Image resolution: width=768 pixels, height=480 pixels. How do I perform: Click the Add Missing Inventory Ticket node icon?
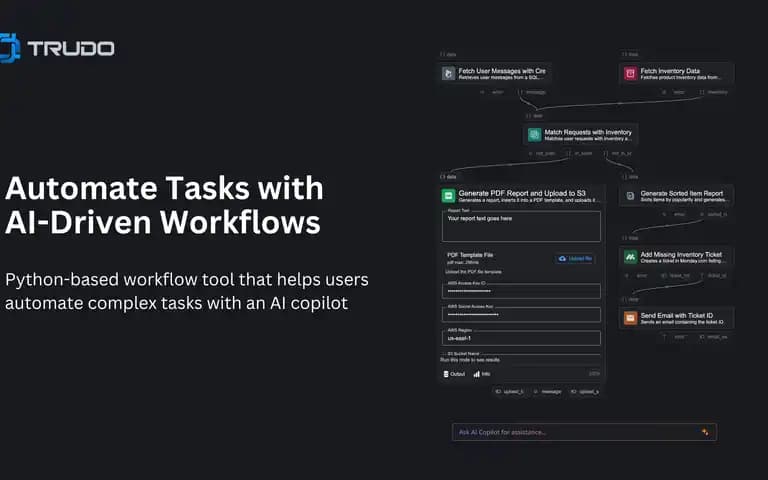630,256
